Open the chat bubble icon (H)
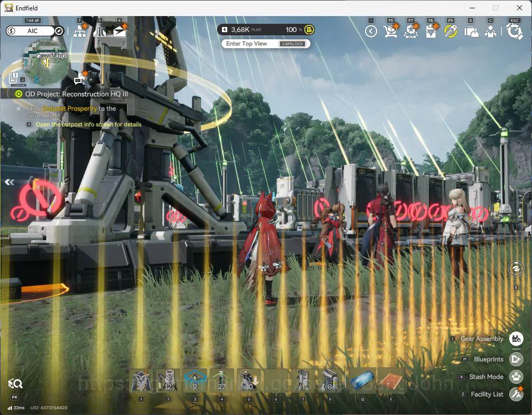 [79, 79]
